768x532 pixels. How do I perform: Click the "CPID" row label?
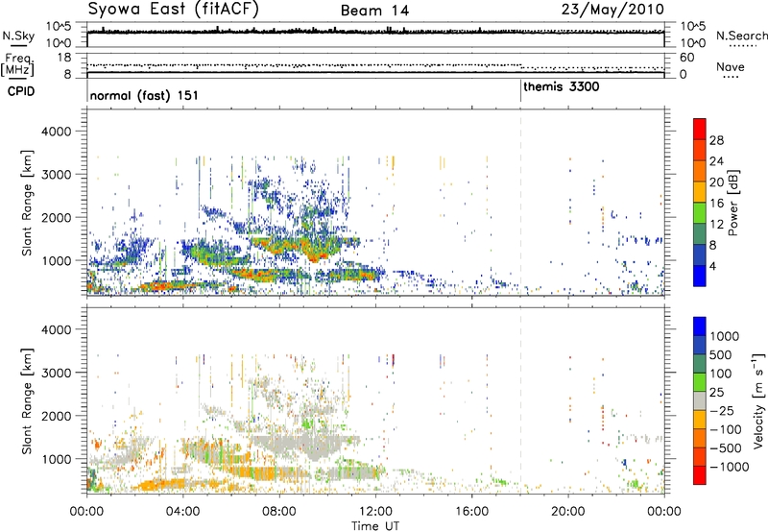coord(21,91)
